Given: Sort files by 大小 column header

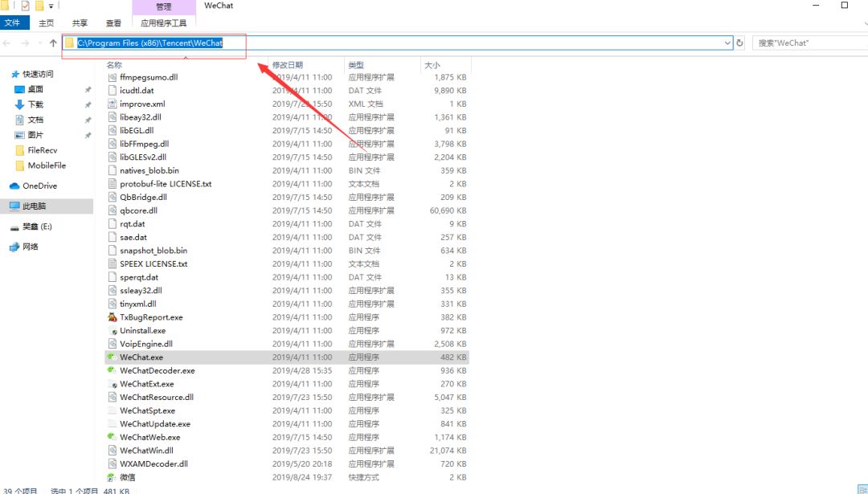Looking at the screenshot, I should [x=432, y=64].
